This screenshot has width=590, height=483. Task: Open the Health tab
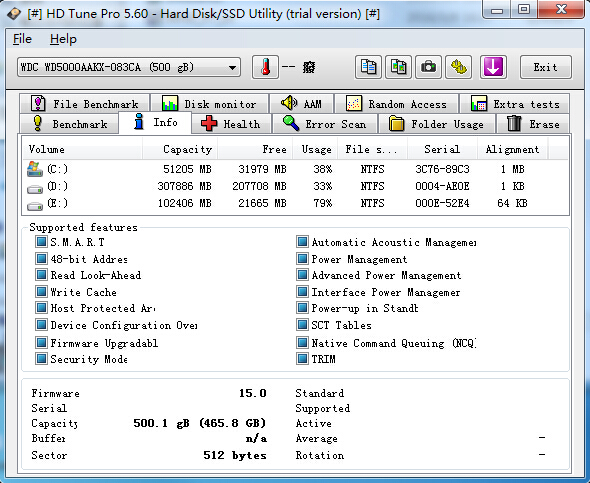coord(231,124)
